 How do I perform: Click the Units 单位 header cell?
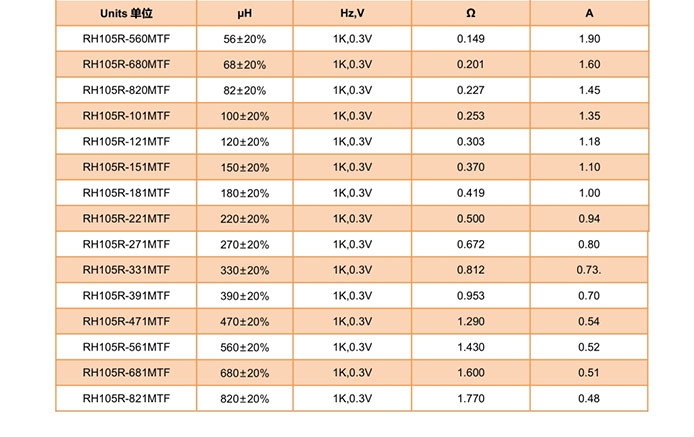126,13
